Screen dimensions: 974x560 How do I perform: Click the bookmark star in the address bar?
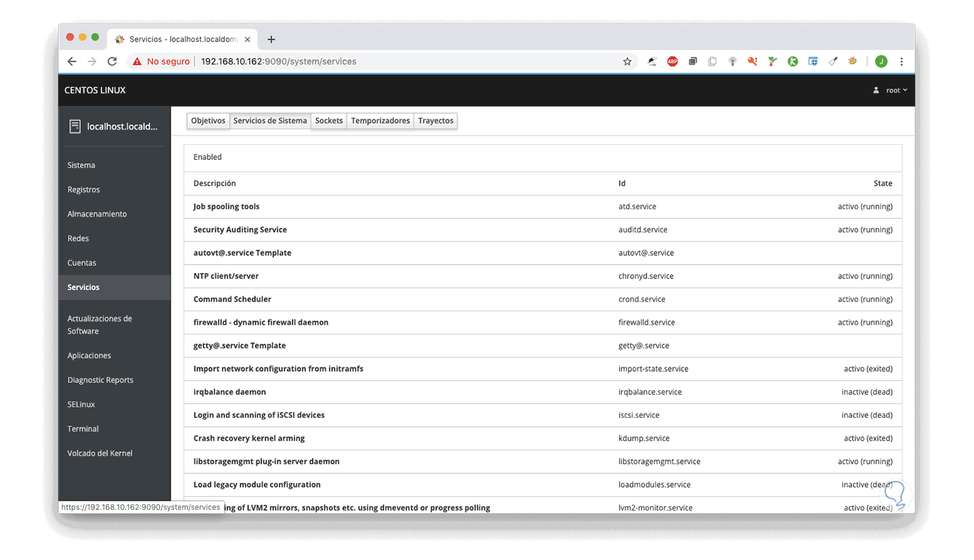coord(627,61)
